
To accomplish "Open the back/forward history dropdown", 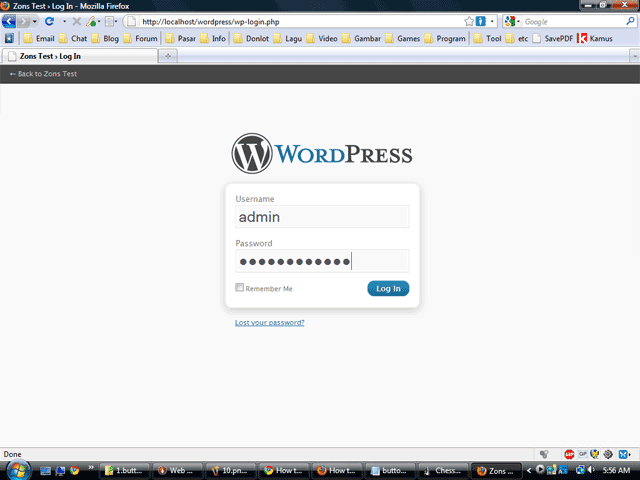I will pos(35,21).
